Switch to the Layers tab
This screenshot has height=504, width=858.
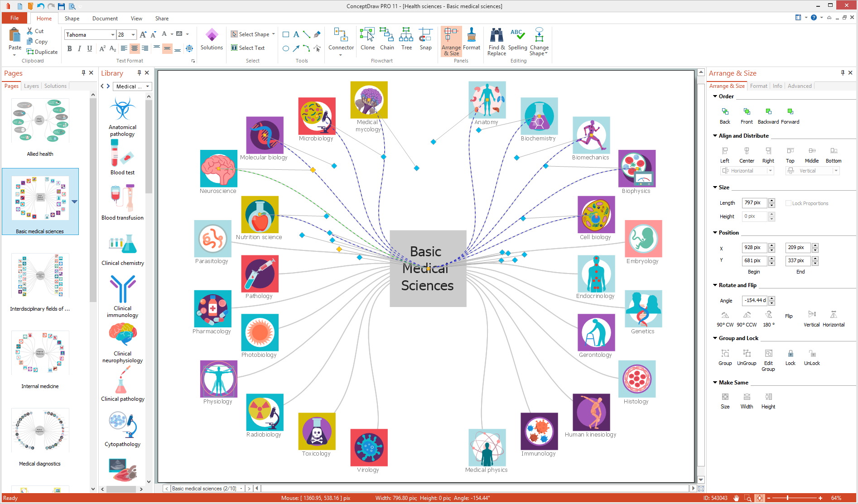point(31,86)
